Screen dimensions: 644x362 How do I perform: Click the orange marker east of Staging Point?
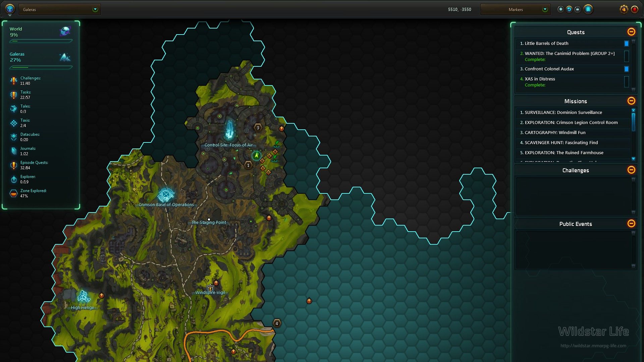click(269, 218)
